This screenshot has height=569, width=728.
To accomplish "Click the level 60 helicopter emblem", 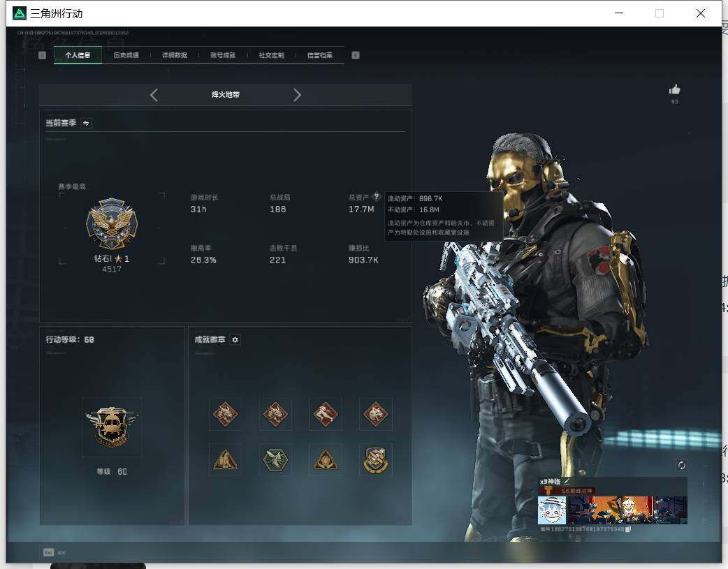I will pos(112,427).
